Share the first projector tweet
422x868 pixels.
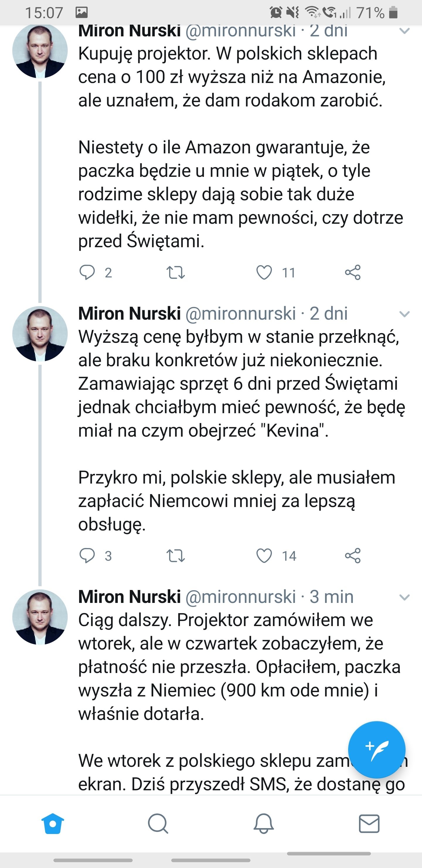353,272
